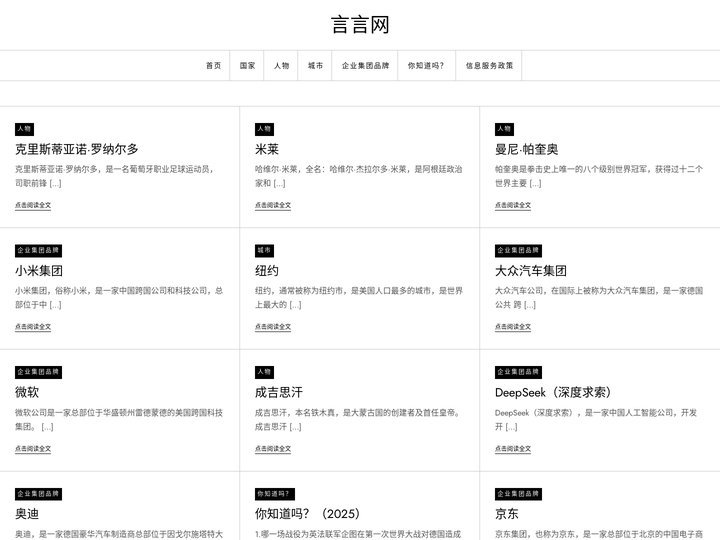Click the excerpt starting 纽约，通常被称为纽约市
Viewport: 720px width, 540px height.
[359, 298]
